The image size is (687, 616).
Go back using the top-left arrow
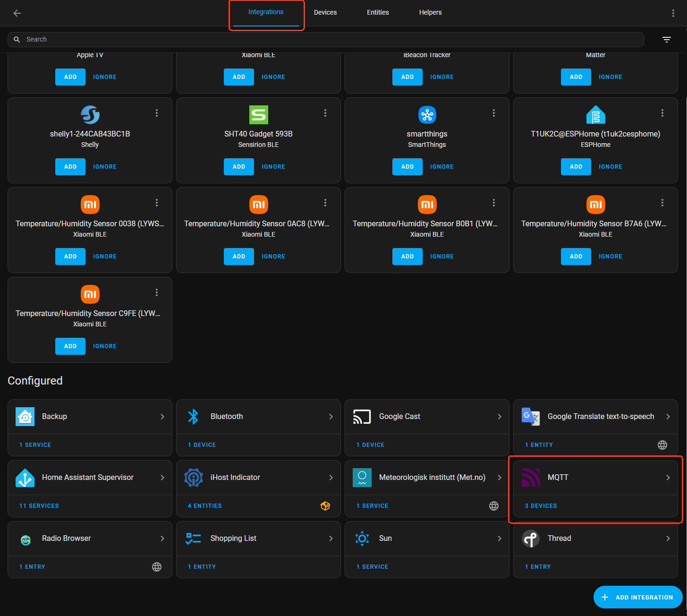pyautogui.click(x=17, y=13)
